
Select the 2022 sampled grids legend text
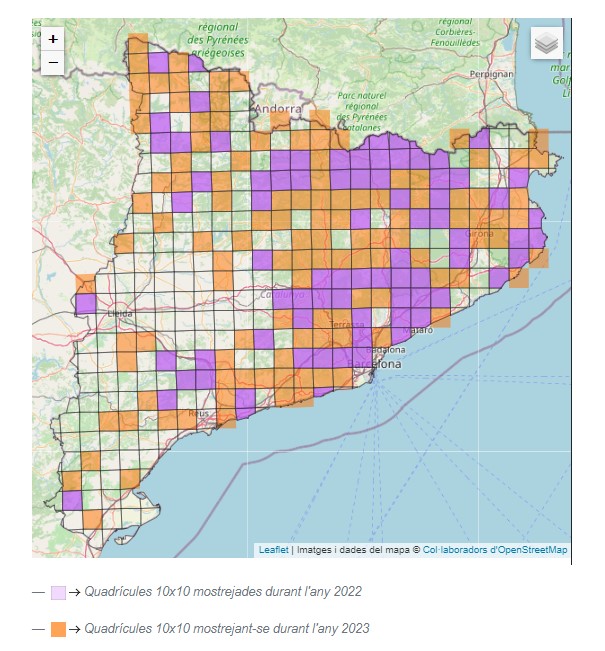[222, 592]
